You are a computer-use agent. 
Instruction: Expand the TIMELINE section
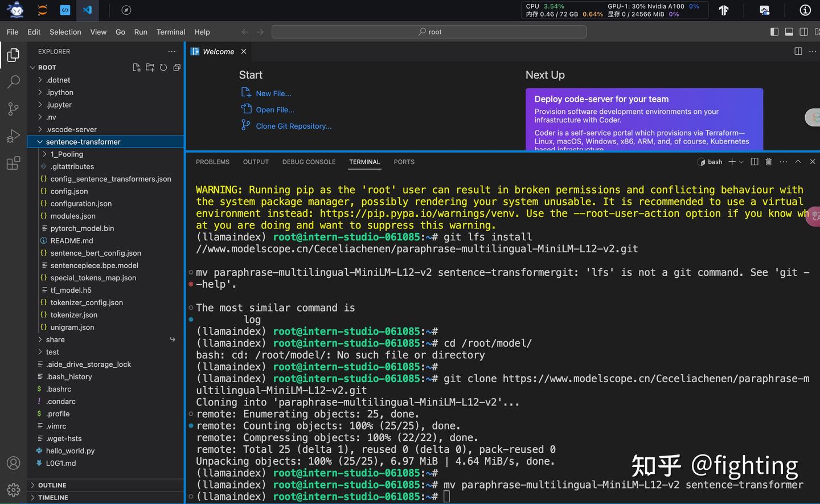coord(105,498)
